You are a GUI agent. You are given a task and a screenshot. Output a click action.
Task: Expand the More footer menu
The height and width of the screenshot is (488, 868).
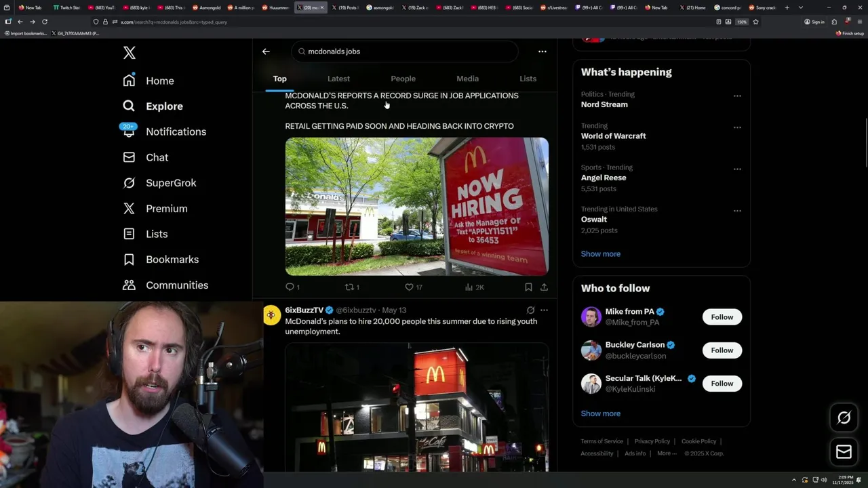pos(667,453)
